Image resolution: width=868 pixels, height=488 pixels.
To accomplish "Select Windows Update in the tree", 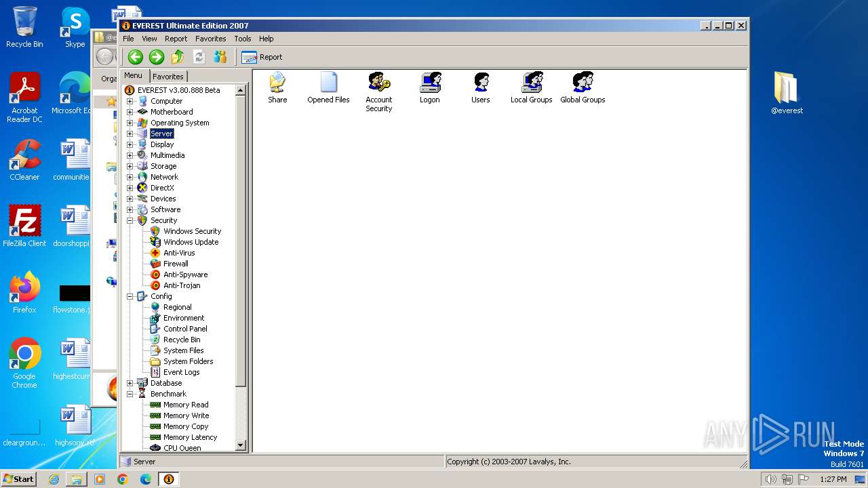I will pos(191,242).
